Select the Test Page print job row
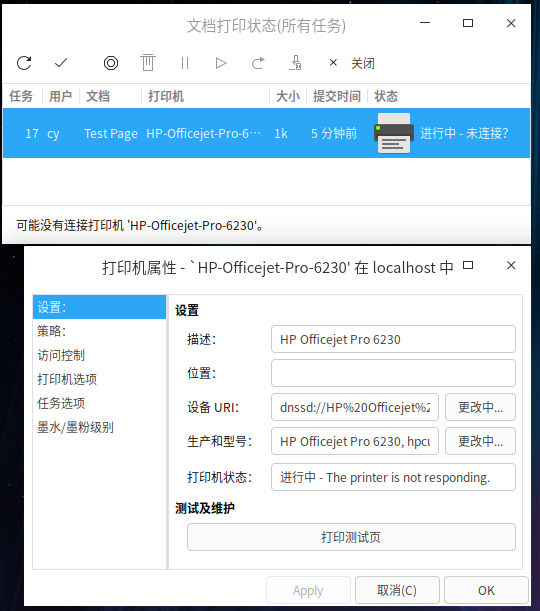This screenshot has width=540, height=611. (266, 133)
